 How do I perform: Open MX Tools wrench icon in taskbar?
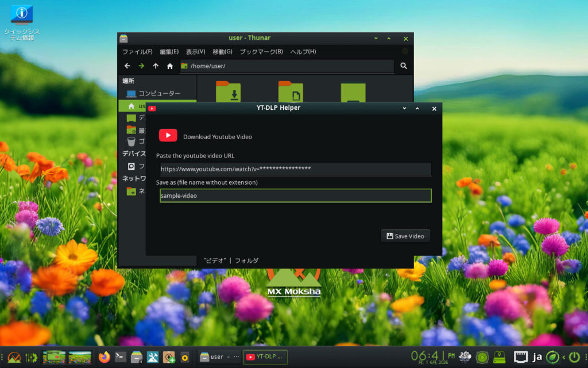[153, 356]
